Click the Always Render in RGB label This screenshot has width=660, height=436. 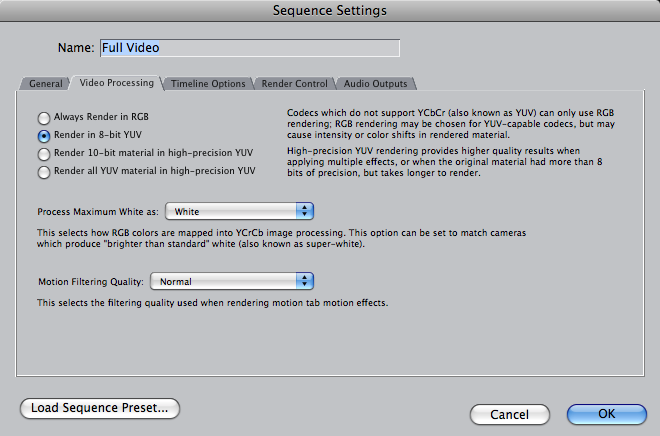pos(101,117)
